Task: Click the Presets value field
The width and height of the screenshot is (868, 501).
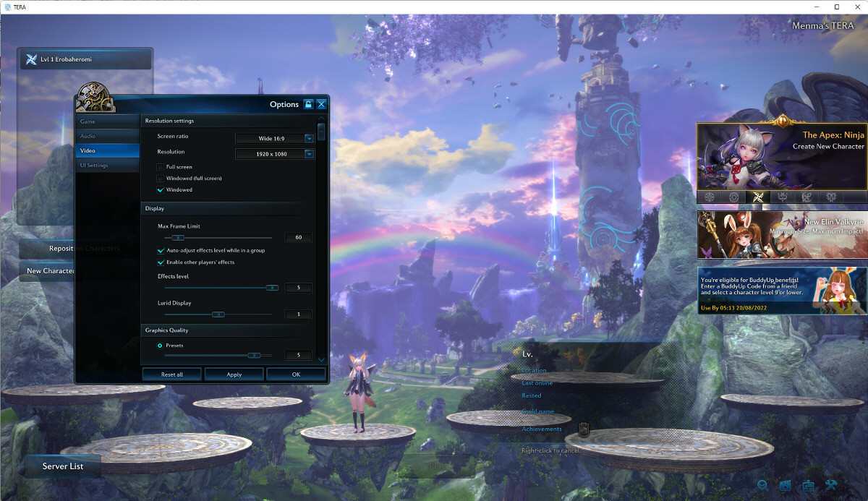Action: tap(299, 355)
